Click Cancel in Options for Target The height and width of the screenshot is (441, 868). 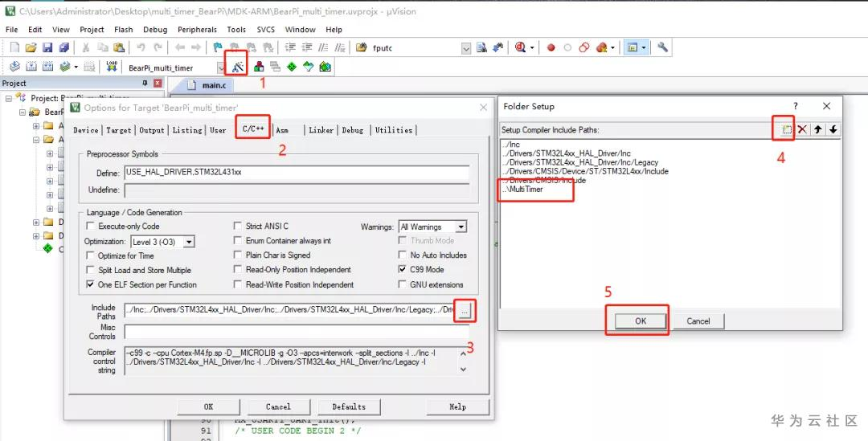point(278,406)
